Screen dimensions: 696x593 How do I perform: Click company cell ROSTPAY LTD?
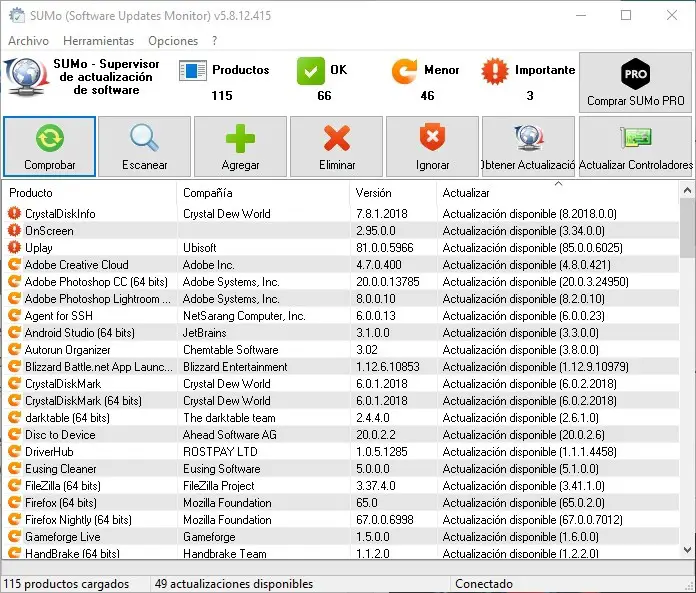pyautogui.click(x=220, y=451)
